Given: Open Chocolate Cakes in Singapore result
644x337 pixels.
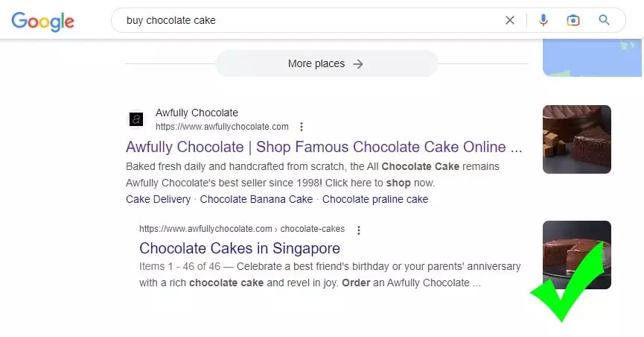Looking at the screenshot, I should click(240, 248).
